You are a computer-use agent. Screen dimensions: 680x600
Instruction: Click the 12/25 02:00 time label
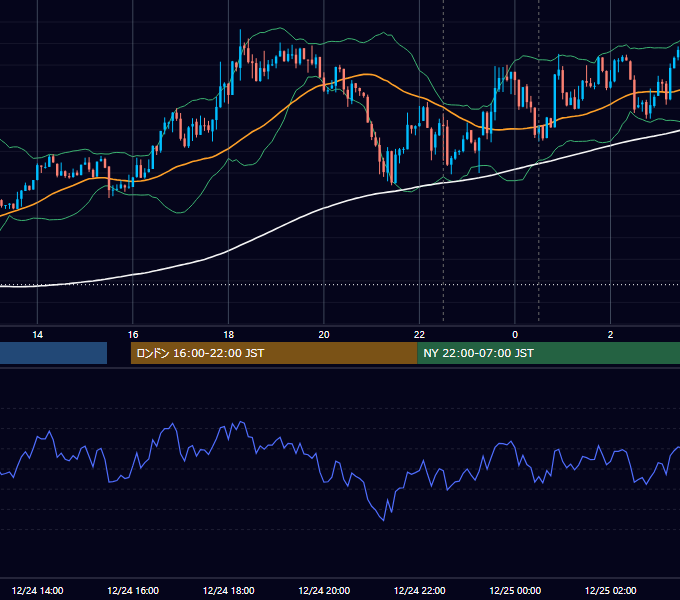click(x=611, y=590)
